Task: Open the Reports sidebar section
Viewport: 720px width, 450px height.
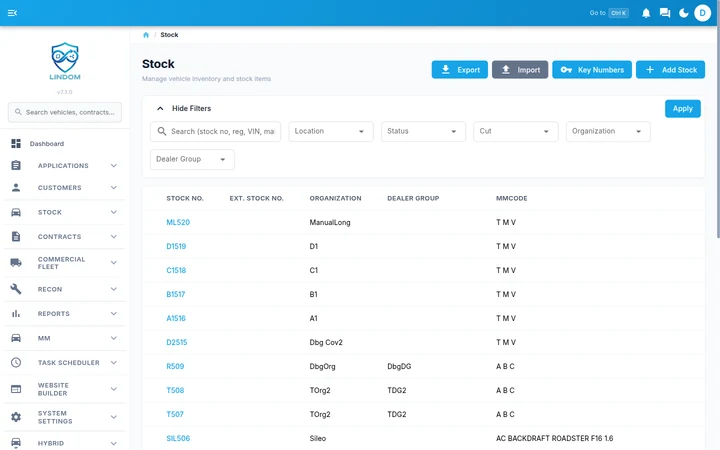Action: (65, 314)
